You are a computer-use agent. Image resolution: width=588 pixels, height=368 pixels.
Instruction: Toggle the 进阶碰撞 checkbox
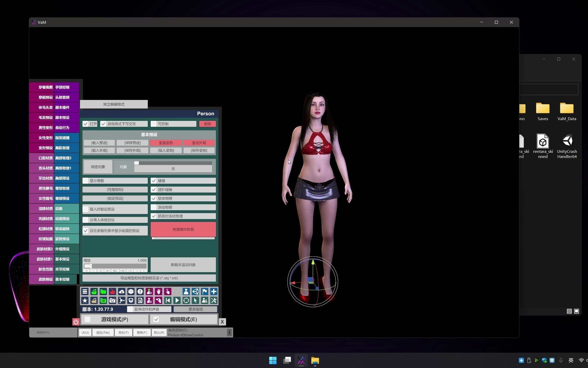tap(154, 190)
